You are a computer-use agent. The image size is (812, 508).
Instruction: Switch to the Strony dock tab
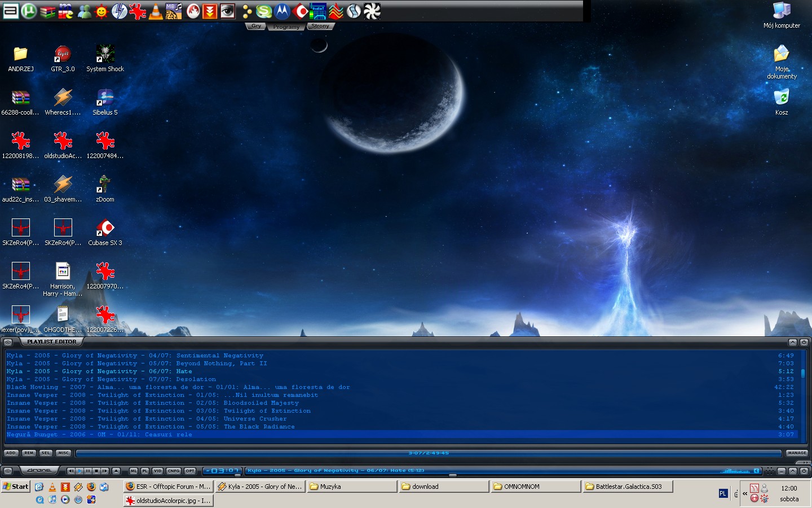point(320,26)
